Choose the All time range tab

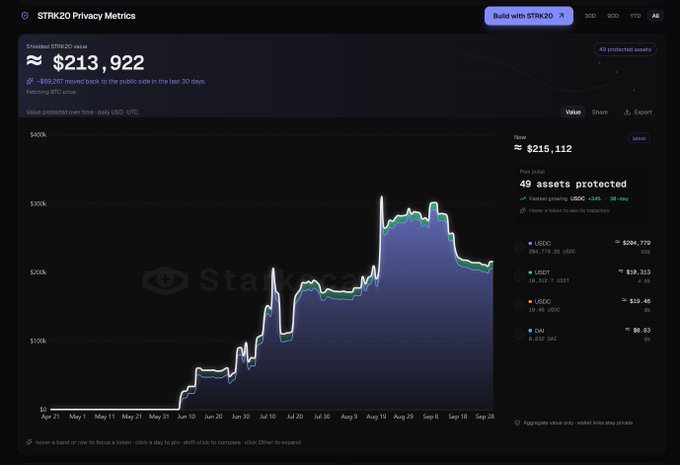655,16
